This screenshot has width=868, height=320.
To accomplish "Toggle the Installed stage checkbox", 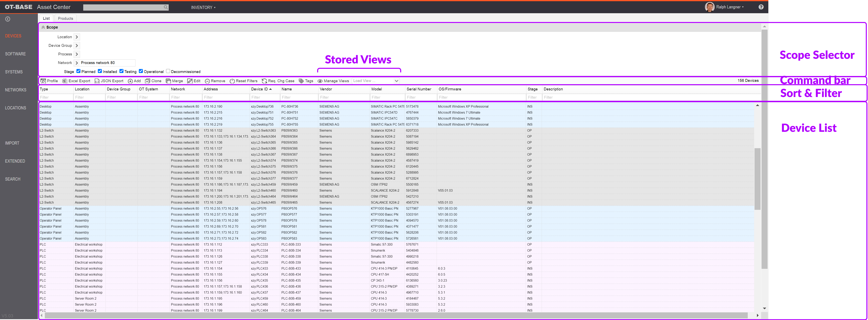I will (100, 71).
